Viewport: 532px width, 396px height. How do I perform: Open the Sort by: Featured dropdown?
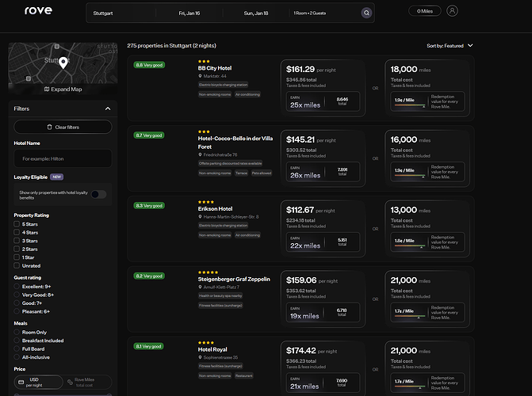click(450, 46)
